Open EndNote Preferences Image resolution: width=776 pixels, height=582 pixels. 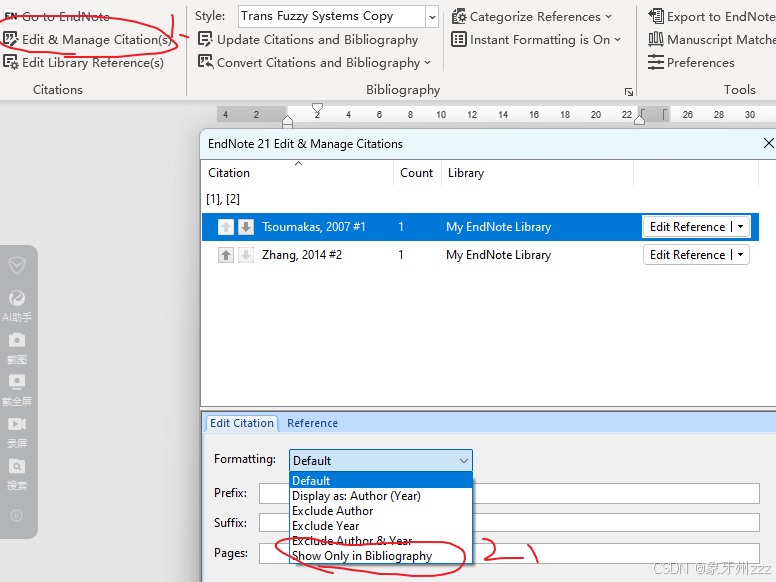[x=691, y=62]
